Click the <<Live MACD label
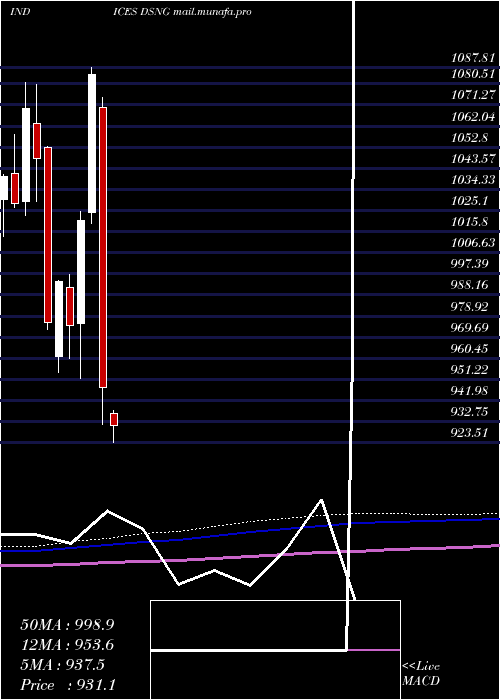Viewport: 500px width, 700px height. [x=421, y=674]
